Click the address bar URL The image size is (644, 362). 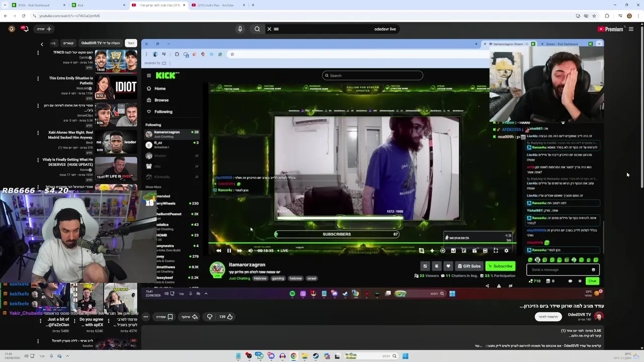tap(69, 16)
